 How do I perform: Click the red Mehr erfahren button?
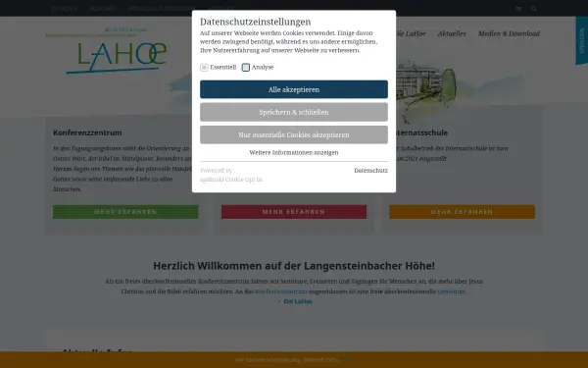(294, 212)
